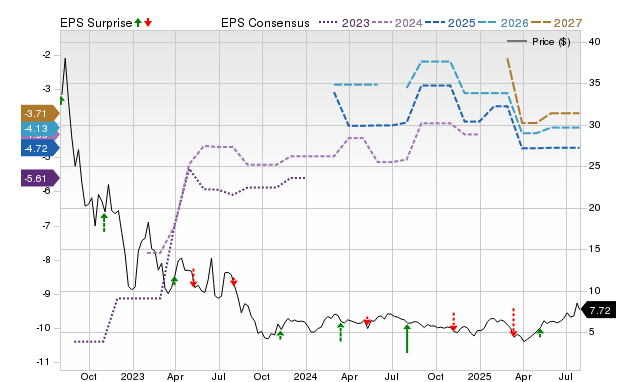The width and height of the screenshot is (640, 382).
Task: Click the 35 price axis label
Action: tap(595, 83)
